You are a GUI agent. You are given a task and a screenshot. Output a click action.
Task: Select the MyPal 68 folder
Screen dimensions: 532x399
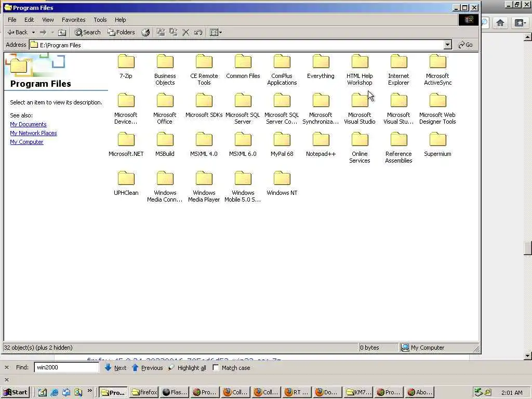(x=282, y=144)
